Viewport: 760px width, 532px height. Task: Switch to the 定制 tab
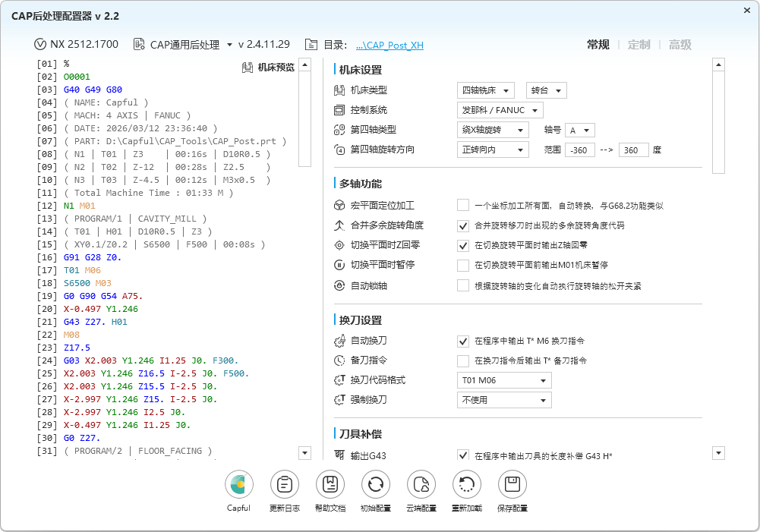(639, 45)
